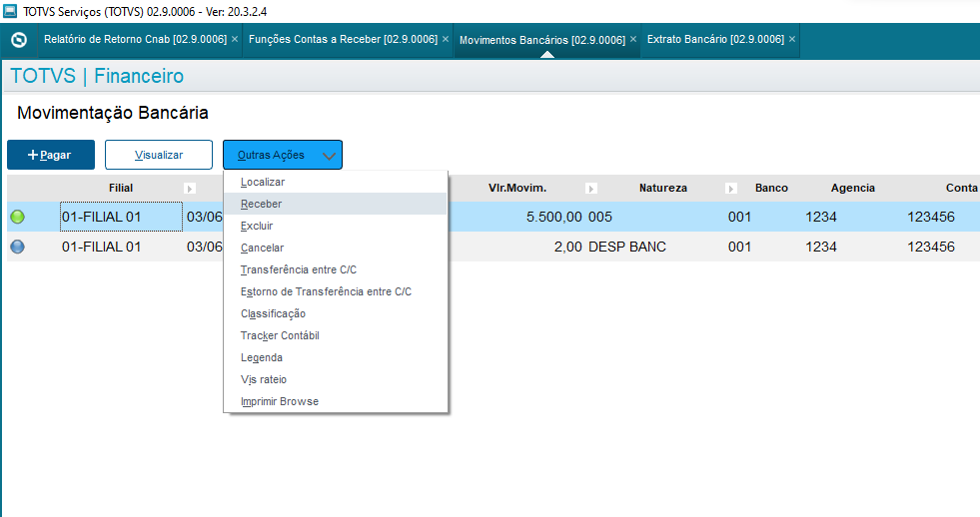Click the TOTVS home circle icon

coord(19,40)
